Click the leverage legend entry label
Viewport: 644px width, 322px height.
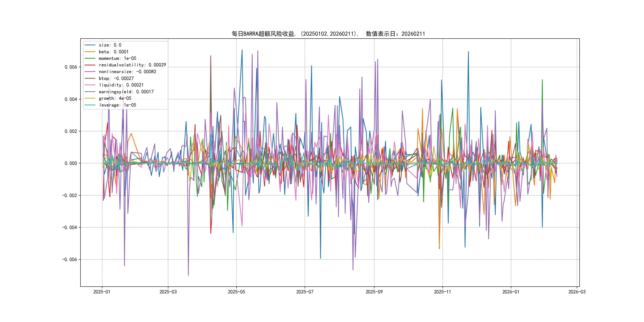[117, 105]
